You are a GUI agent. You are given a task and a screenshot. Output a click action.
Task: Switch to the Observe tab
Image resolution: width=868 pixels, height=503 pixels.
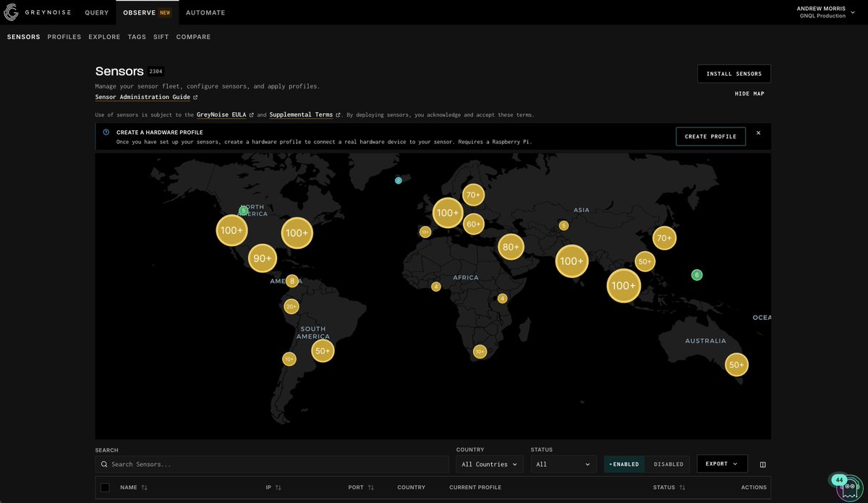pyautogui.click(x=147, y=12)
